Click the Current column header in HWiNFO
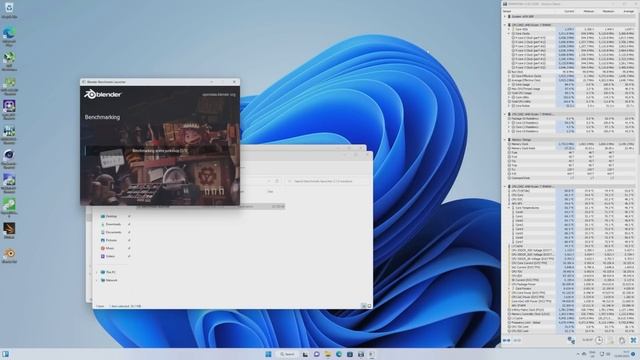This screenshot has width=640, height=360. [x=569, y=11]
